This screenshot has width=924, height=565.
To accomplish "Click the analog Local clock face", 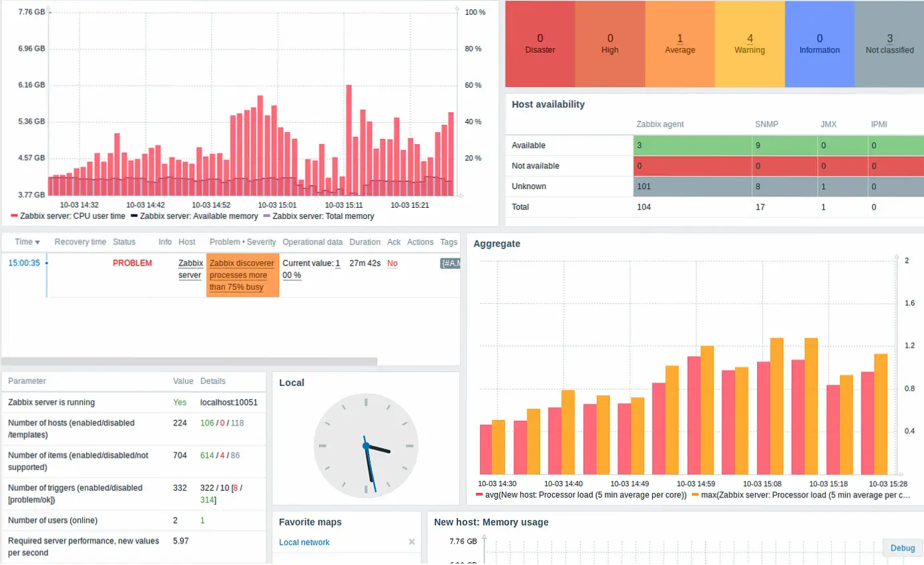I will [366, 446].
